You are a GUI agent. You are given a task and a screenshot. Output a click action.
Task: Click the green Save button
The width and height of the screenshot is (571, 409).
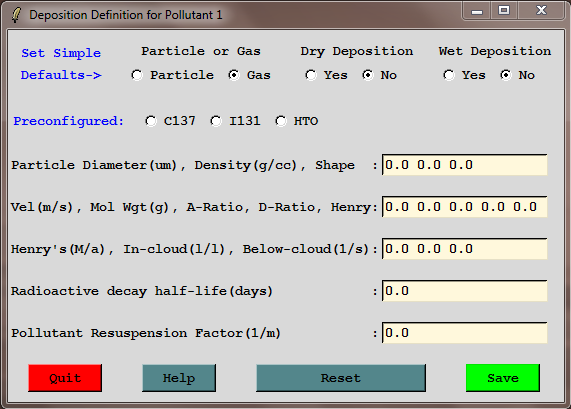click(x=503, y=378)
